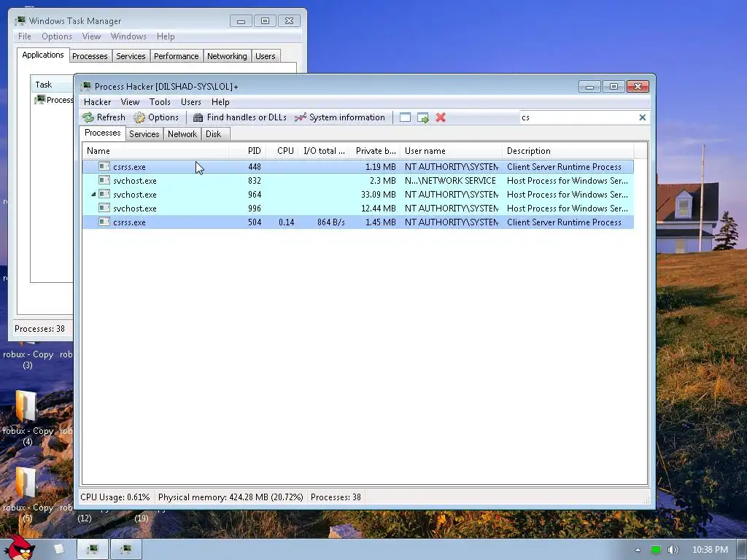Sort by the CPU column header
The height and width of the screenshot is (560, 747).
[282, 151]
